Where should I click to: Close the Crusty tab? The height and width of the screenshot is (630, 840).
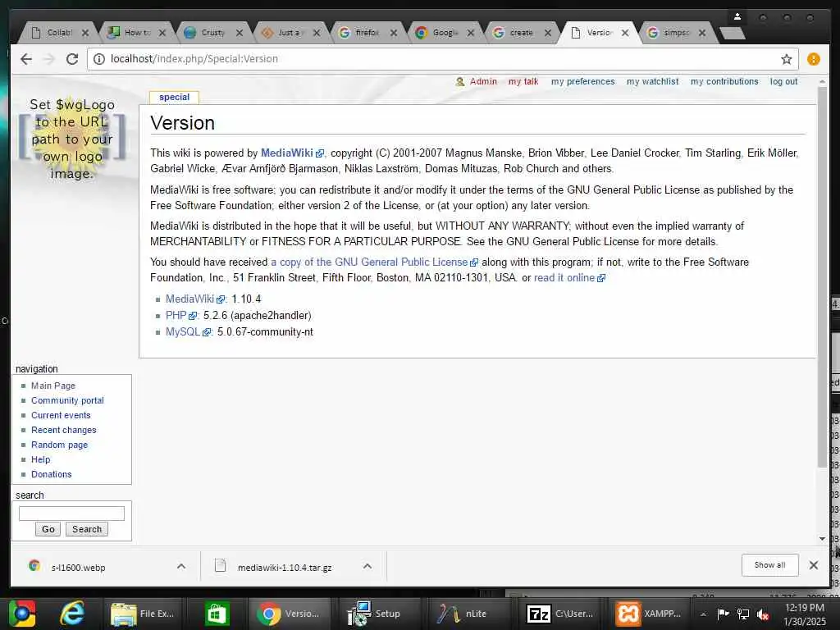pos(240,33)
